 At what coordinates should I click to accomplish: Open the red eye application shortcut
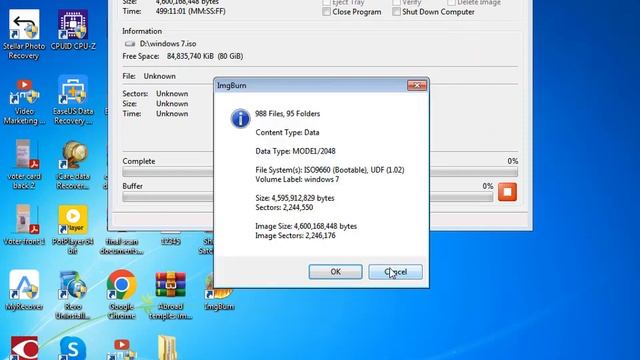tap(24, 348)
